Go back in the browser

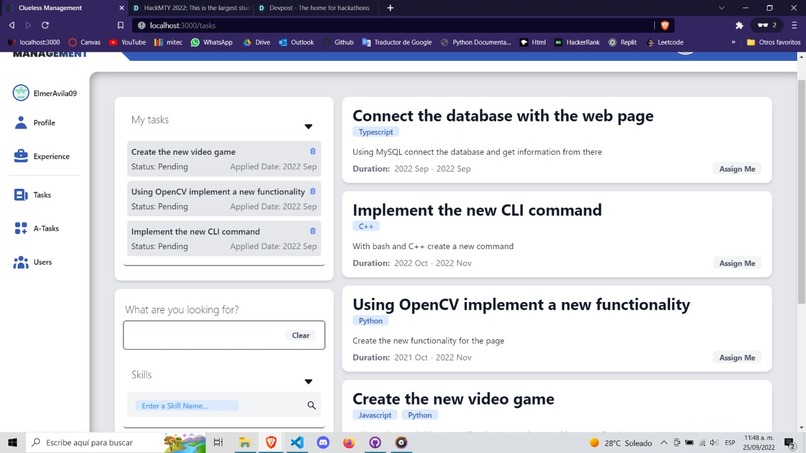click(11, 25)
